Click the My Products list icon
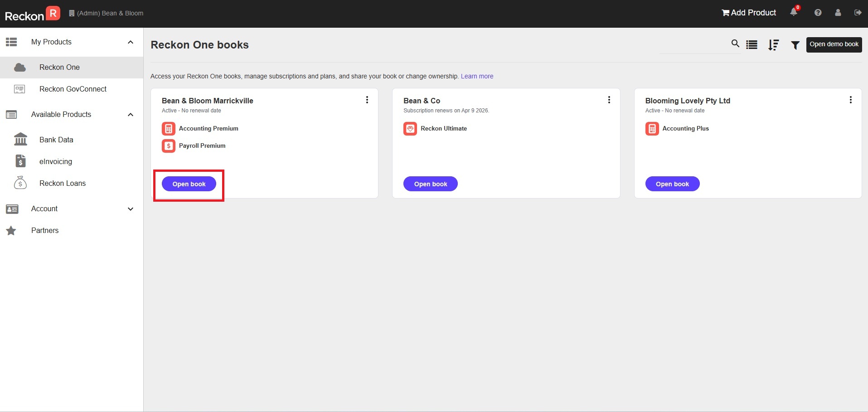The height and width of the screenshot is (412, 868). (11, 42)
